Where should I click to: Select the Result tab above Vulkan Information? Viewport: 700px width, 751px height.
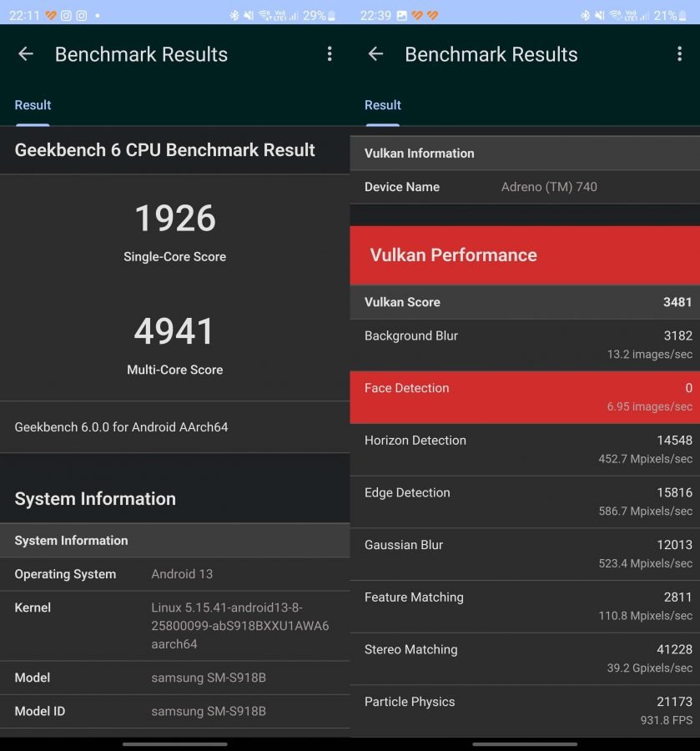[382, 105]
